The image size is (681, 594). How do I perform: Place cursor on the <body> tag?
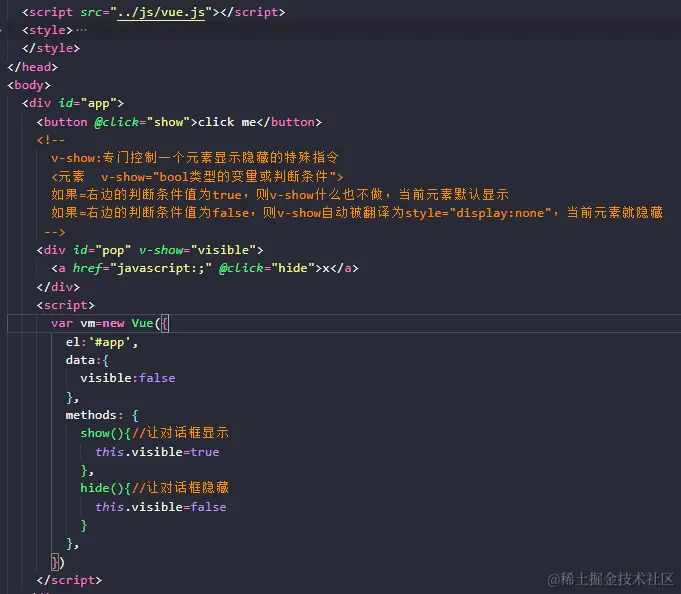(29, 85)
